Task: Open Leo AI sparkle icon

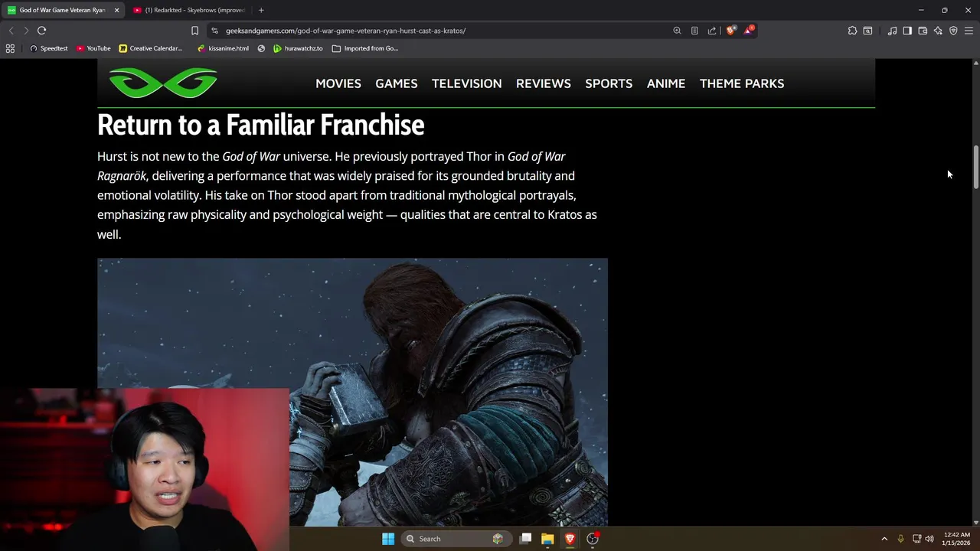Action: [938, 31]
